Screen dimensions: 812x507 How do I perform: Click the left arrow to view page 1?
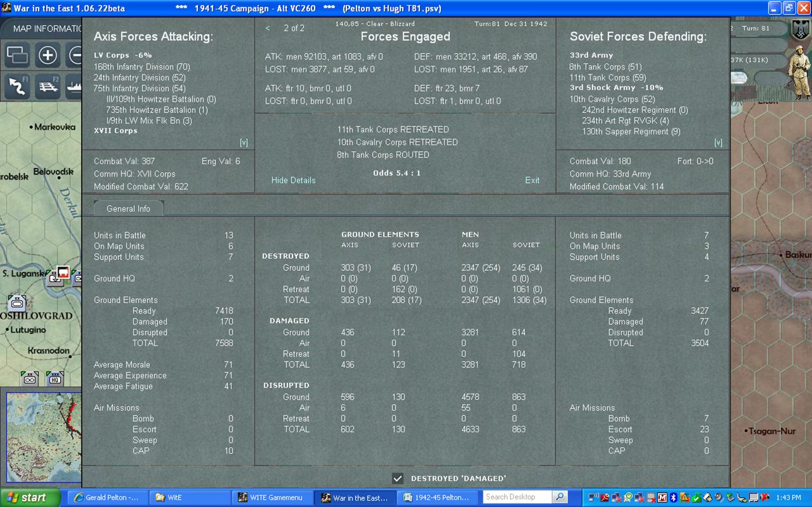pyautogui.click(x=267, y=28)
